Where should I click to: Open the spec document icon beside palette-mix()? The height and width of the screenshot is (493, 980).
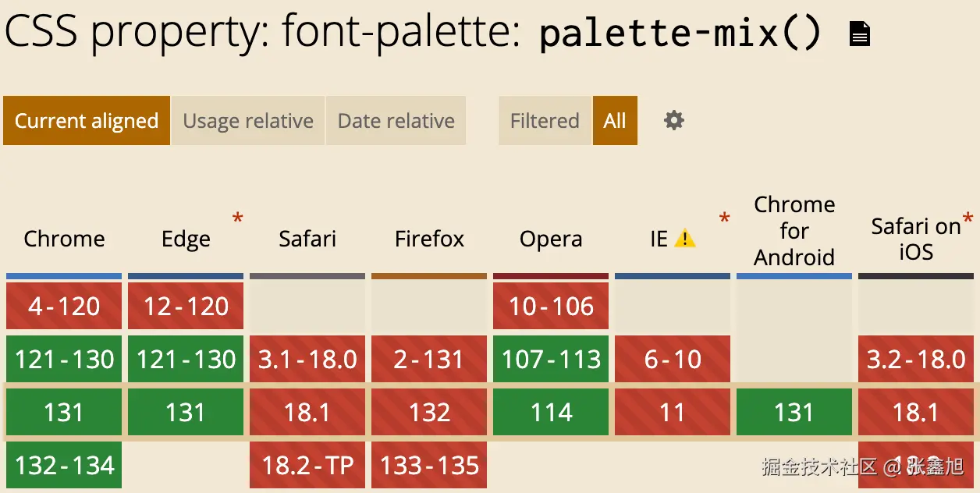pyautogui.click(x=859, y=34)
